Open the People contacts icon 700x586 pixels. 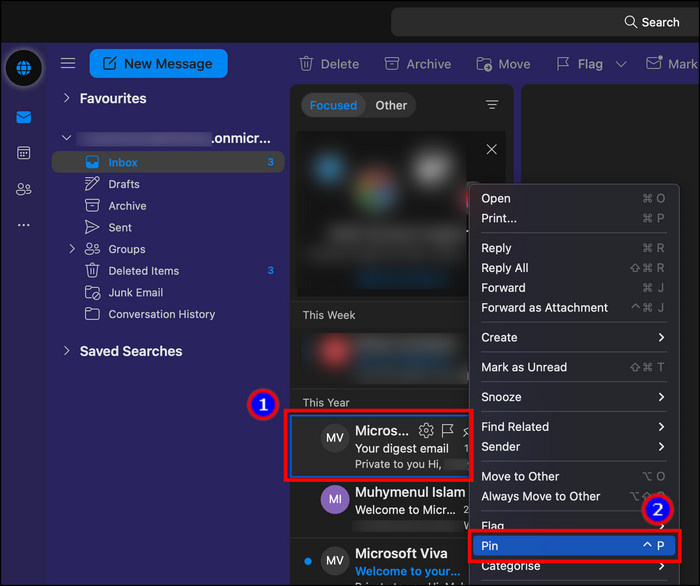point(23,189)
